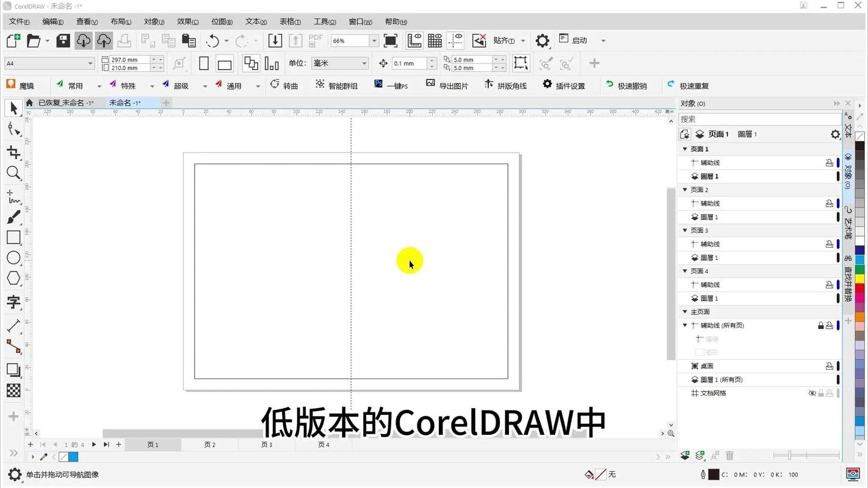Select the Rectangle tool
The width and height of the screenshot is (868, 488).
[x=13, y=237]
